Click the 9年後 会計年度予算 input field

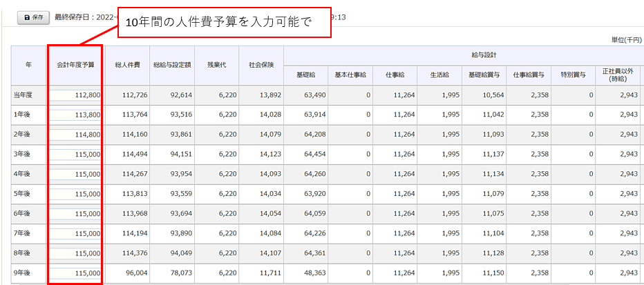75,273
